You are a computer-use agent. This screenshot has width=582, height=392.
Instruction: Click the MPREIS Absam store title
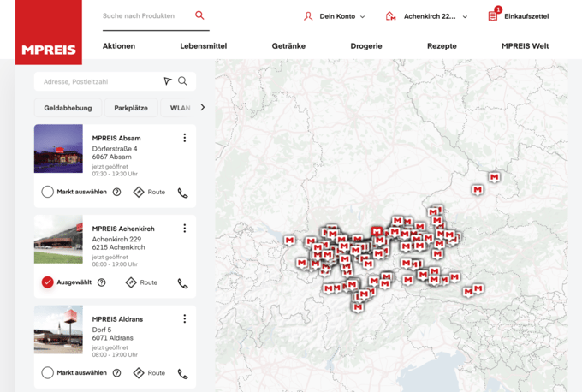116,138
